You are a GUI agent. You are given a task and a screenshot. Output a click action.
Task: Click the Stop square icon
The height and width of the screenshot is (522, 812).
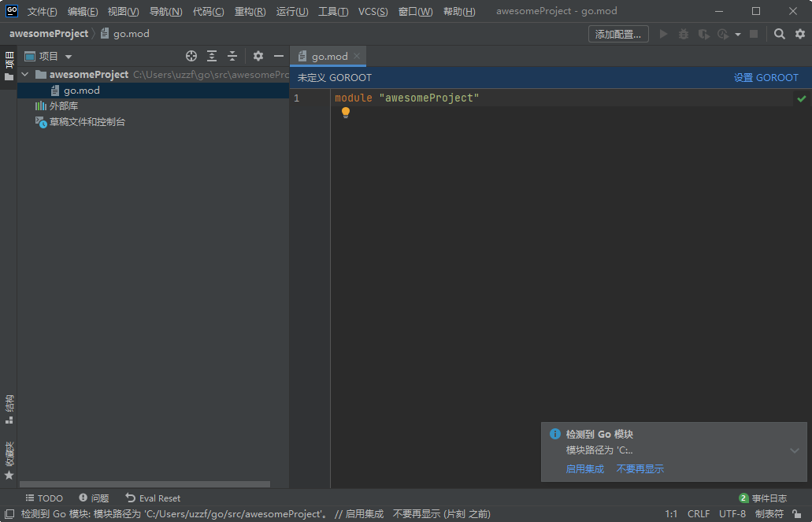[x=754, y=34]
